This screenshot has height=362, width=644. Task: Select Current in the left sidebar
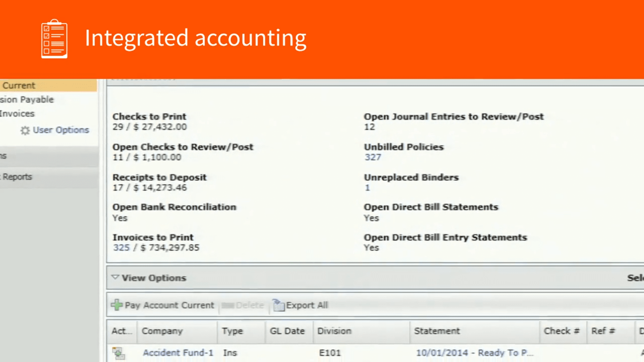[19, 85]
